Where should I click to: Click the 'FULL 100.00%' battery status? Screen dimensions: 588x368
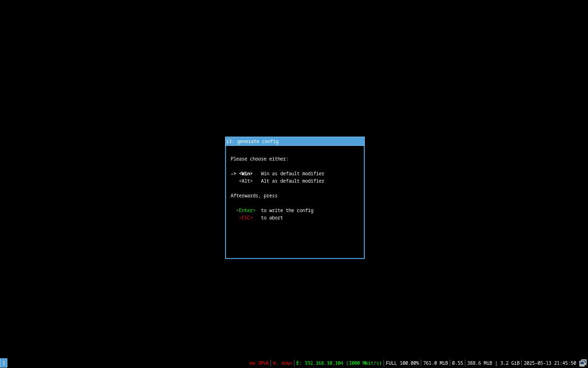coord(402,363)
